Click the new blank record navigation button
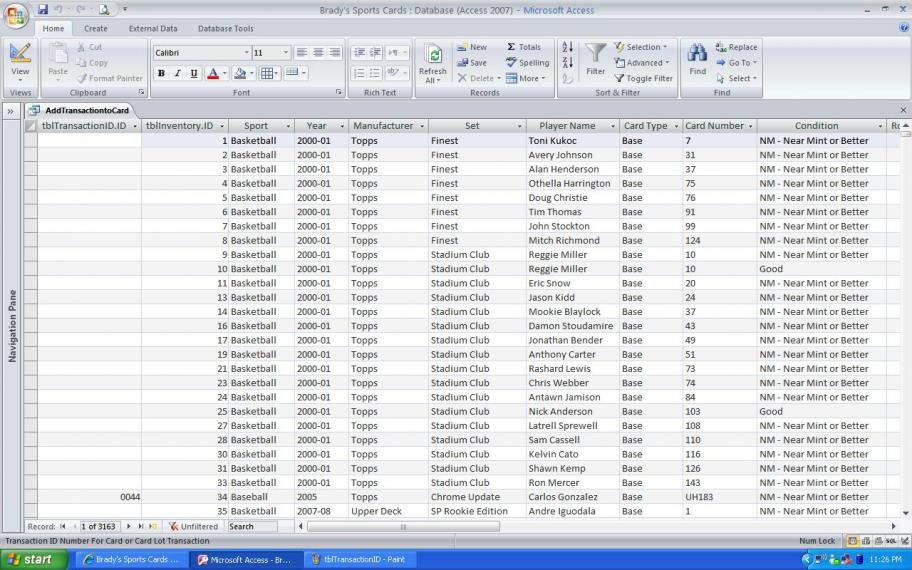 pyautogui.click(x=153, y=526)
